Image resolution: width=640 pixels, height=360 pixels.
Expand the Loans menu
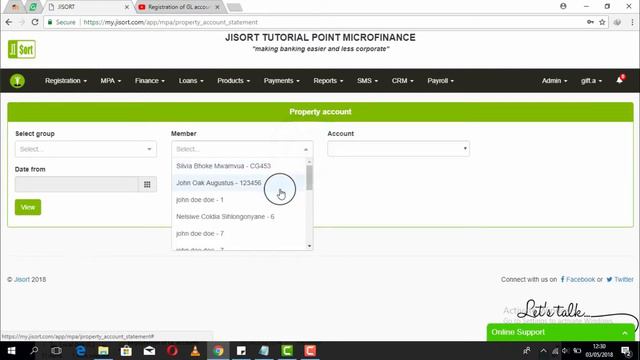[191, 81]
